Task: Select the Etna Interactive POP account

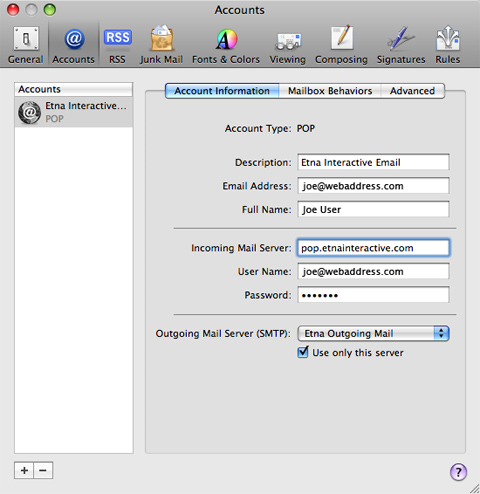Action: pos(74,112)
